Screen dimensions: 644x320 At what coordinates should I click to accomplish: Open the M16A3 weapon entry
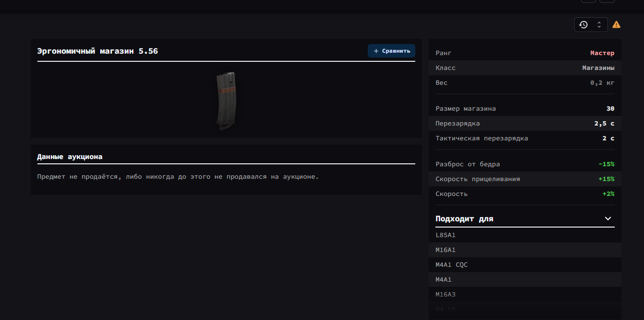445,295
